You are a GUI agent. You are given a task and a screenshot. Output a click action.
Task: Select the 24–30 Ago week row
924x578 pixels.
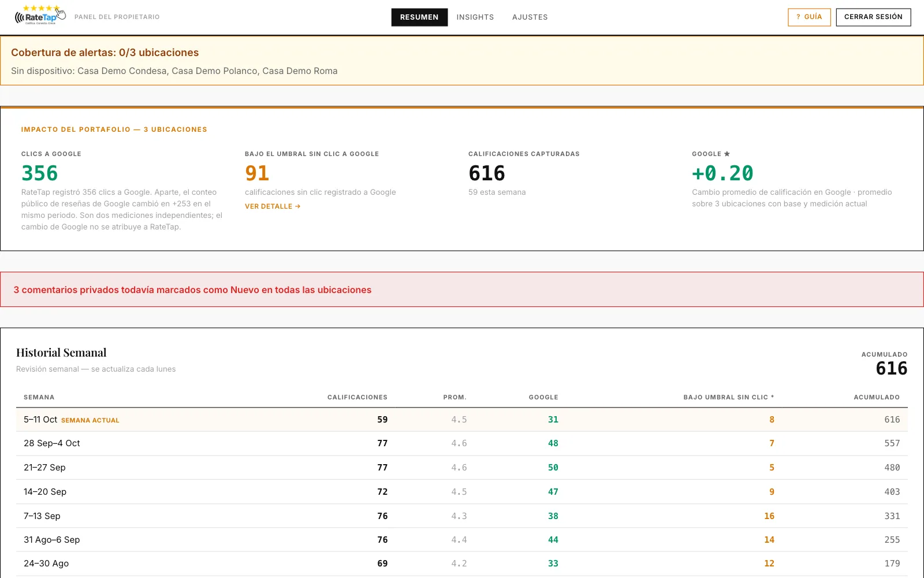(462, 564)
